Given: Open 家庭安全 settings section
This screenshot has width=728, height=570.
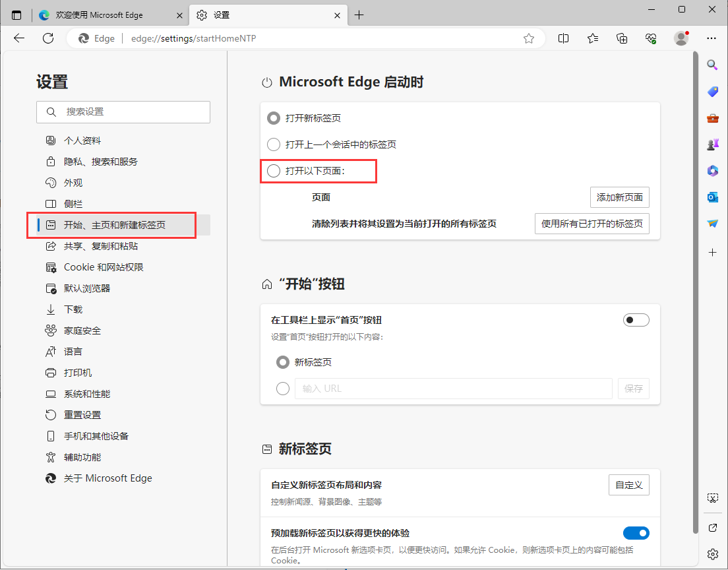Looking at the screenshot, I should [123, 331].
